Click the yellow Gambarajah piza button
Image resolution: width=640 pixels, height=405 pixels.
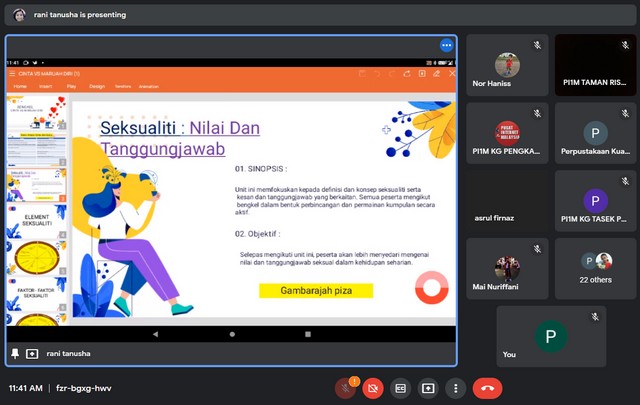315,291
